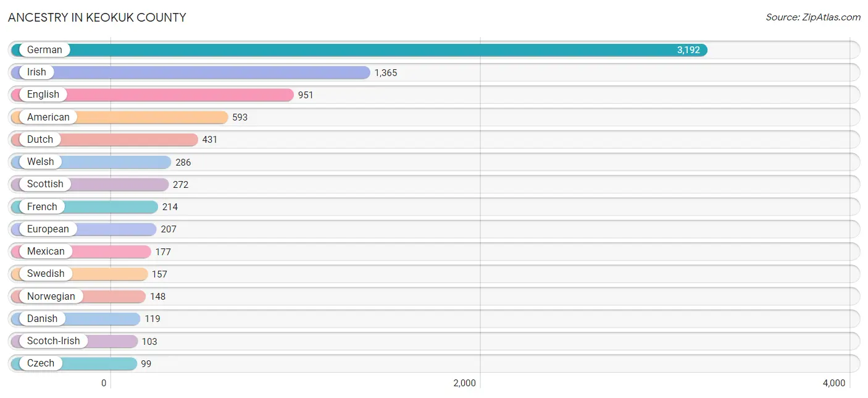The height and width of the screenshot is (398, 868).
Task: Click the 272 value beside Scottish
Action: pyautogui.click(x=181, y=185)
